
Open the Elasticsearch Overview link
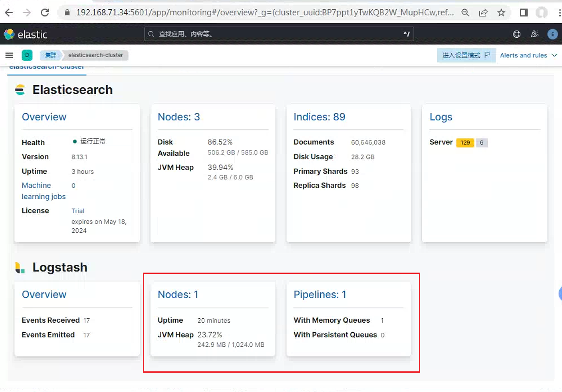coord(44,117)
